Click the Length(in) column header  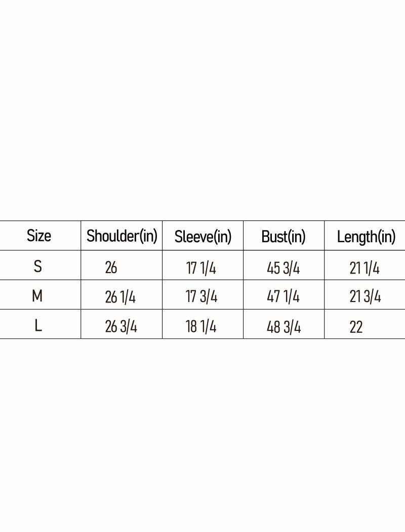tap(366, 237)
